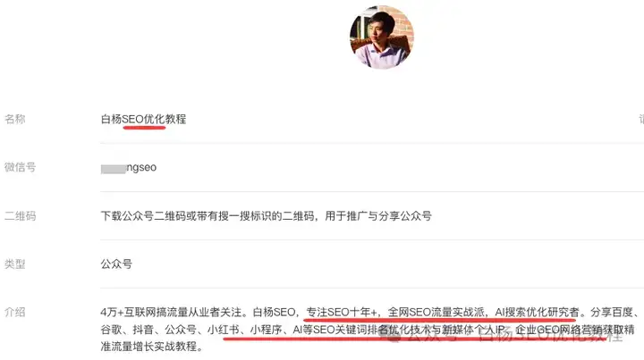Click the 下载公众号二维码 description text
644x360 pixels.
coord(267,215)
